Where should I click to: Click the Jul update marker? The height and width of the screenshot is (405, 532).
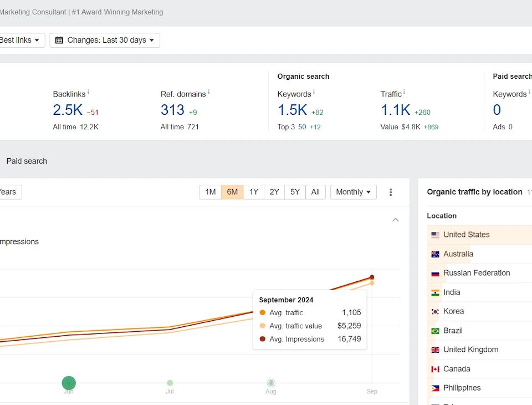point(170,383)
